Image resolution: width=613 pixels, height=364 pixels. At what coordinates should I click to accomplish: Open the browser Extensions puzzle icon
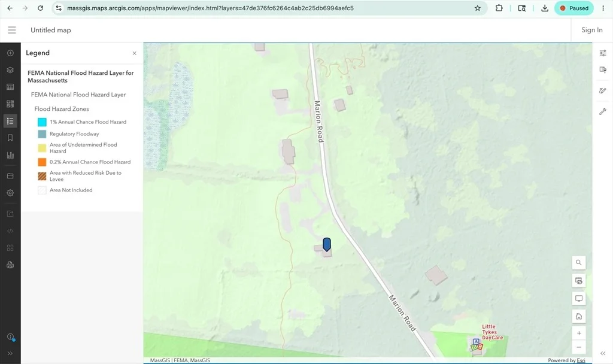(499, 8)
